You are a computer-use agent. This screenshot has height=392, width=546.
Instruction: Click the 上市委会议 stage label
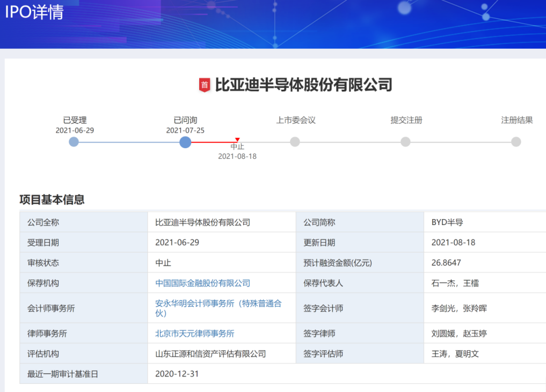click(x=296, y=120)
